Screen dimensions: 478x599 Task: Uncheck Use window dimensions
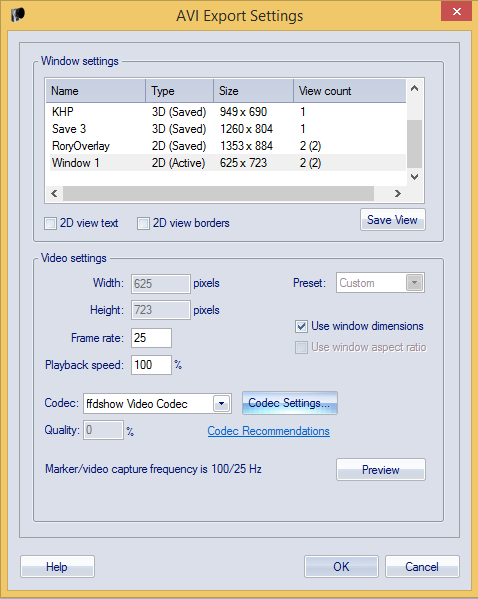tap(301, 326)
